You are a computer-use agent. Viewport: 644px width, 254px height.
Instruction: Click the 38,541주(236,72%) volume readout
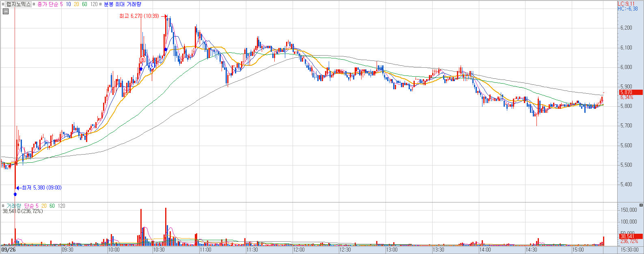tap(23, 211)
